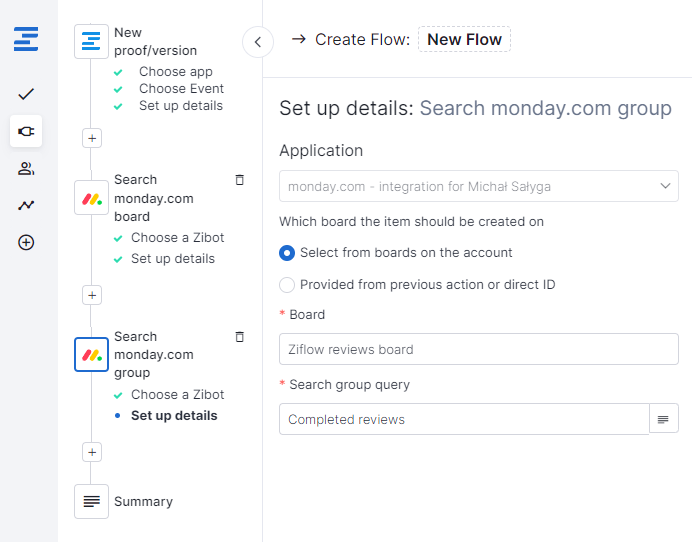Add a step before Summary

click(92, 452)
